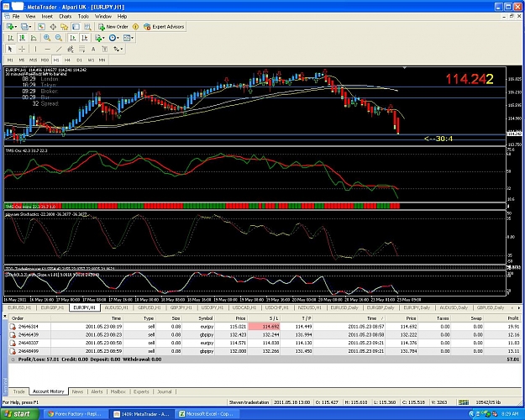Toggle the Market Watch window icon
Screen dimensions: 525x420
point(41,26)
